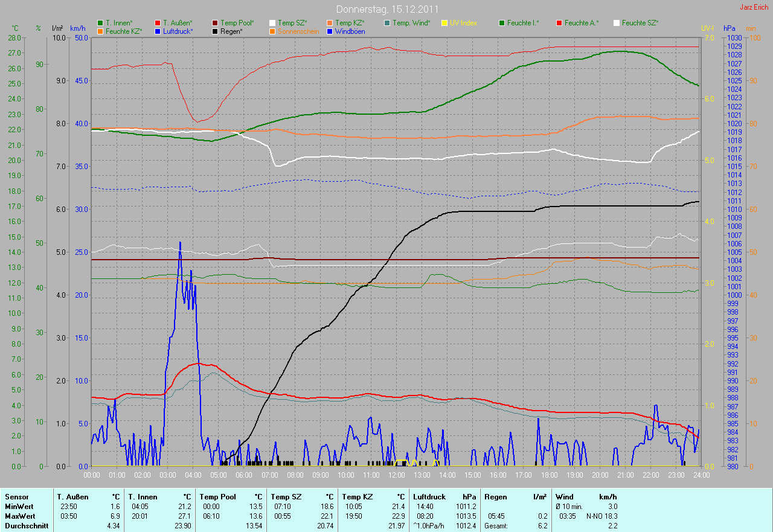Click the red T. Außen legend square
The image size is (773, 532).
[x=158, y=23]
